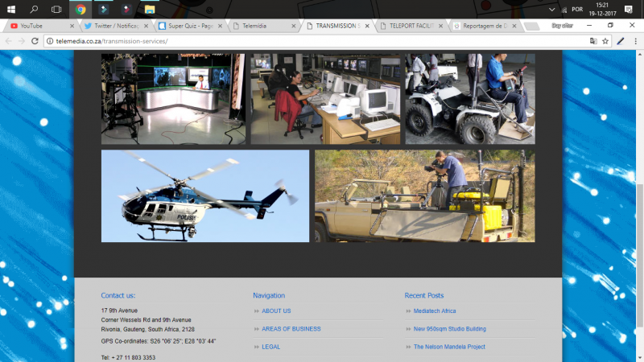644x362 pixels.
Task: Click the 17 9th Avenue address line
Action: [119, 311]
